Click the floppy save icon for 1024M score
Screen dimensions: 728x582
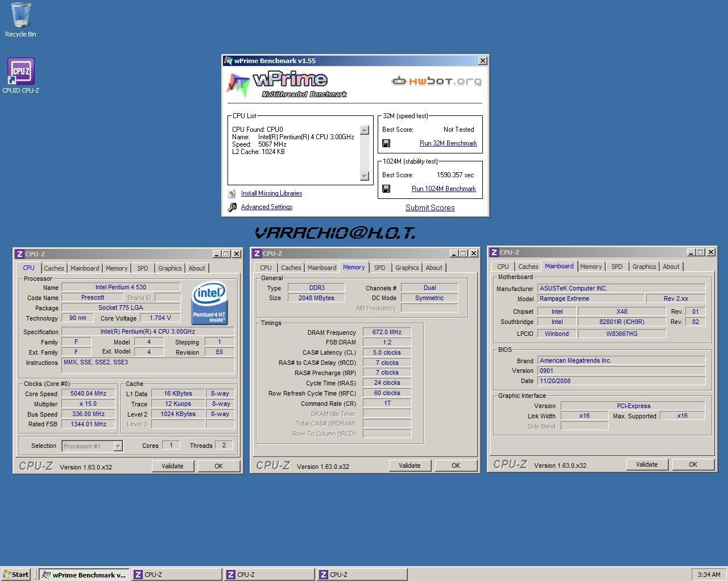click(x=386, y=189)
